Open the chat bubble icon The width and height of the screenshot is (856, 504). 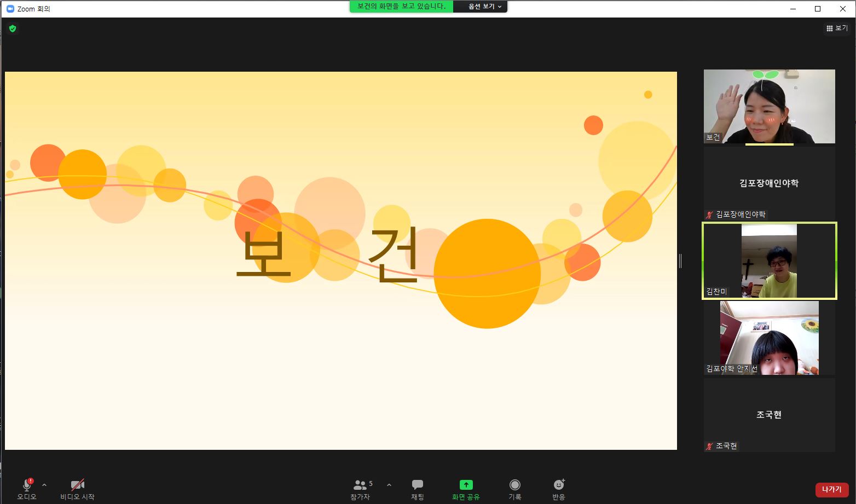[x=418, y=484]
